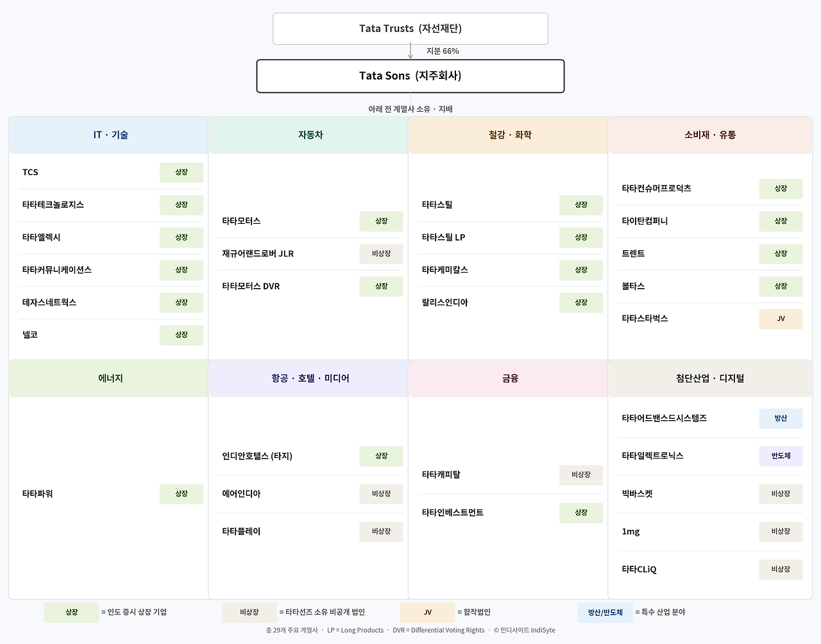Click the '타타어드밴스드시스템즈' company name
The width and height of the screenshot is (821, 644).
click(x=664, y=418)
